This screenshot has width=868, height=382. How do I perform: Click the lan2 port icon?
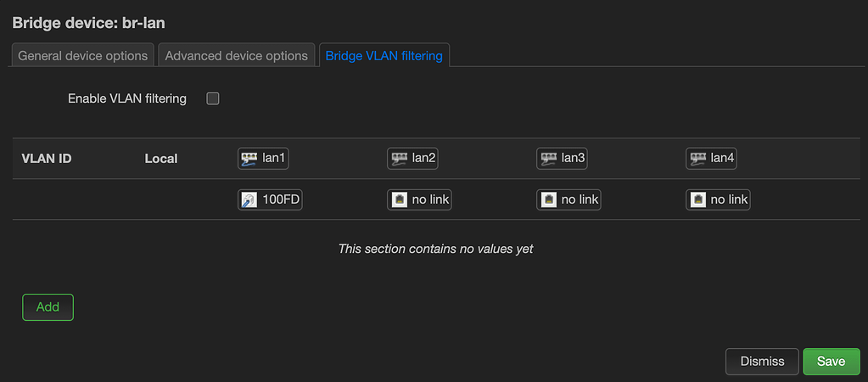click(x=399, y=158)
